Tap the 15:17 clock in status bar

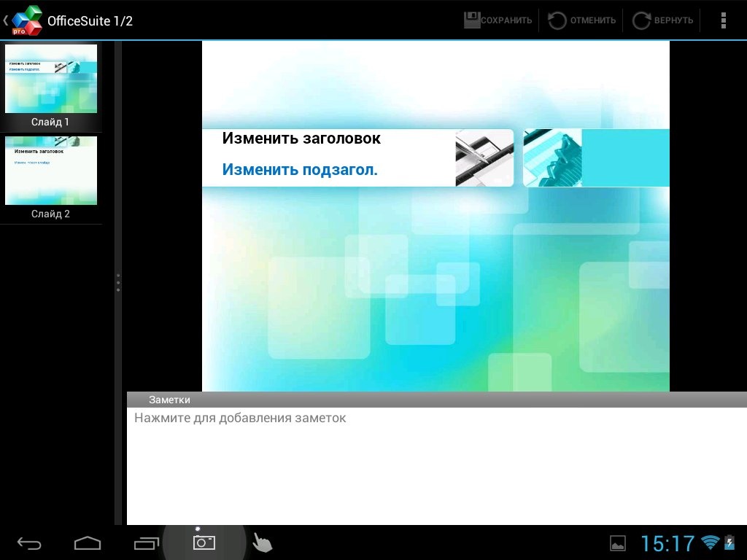pyautogui.click(x=667, y=543)
